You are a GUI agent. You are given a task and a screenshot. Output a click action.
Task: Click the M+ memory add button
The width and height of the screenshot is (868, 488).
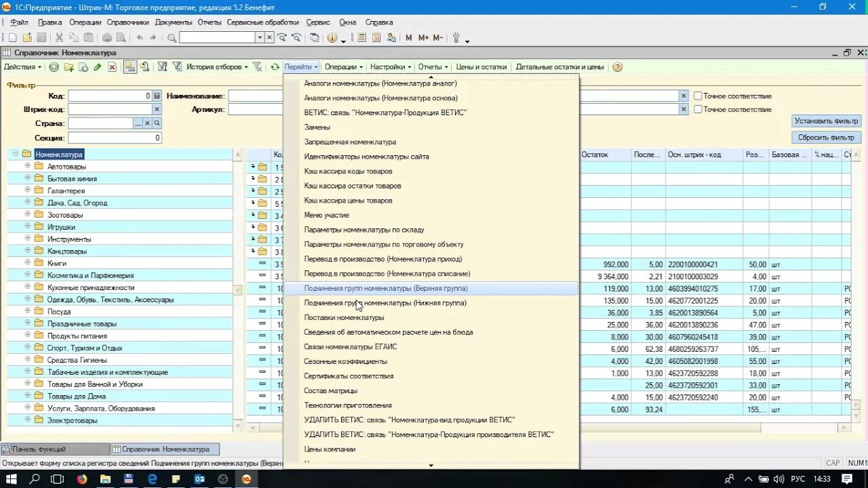pos(423,38)
